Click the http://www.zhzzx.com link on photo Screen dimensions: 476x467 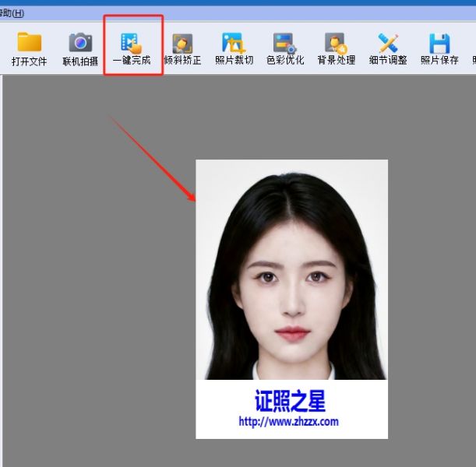(288, 422)
